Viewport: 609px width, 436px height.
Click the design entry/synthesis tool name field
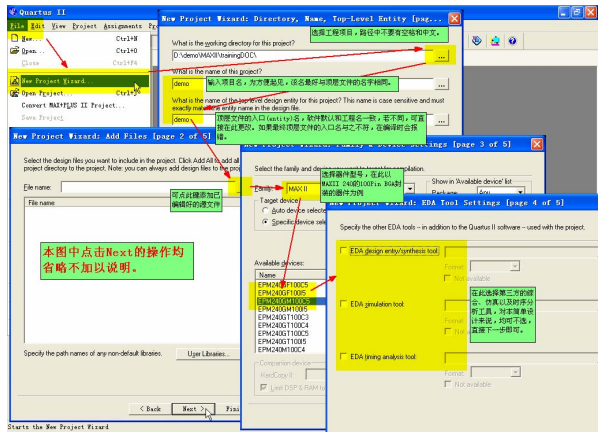click(521, 252)
